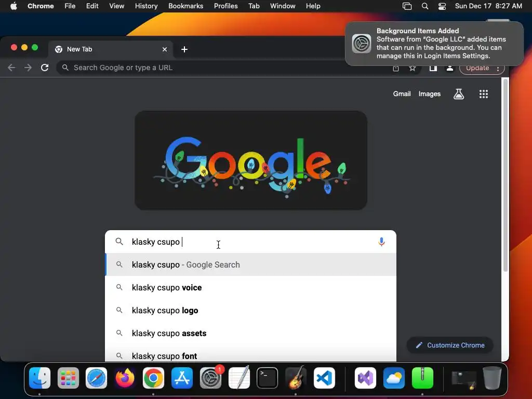Open the Chrome profile avatar
The image size is (532, 399).
(x=450, y=68)
